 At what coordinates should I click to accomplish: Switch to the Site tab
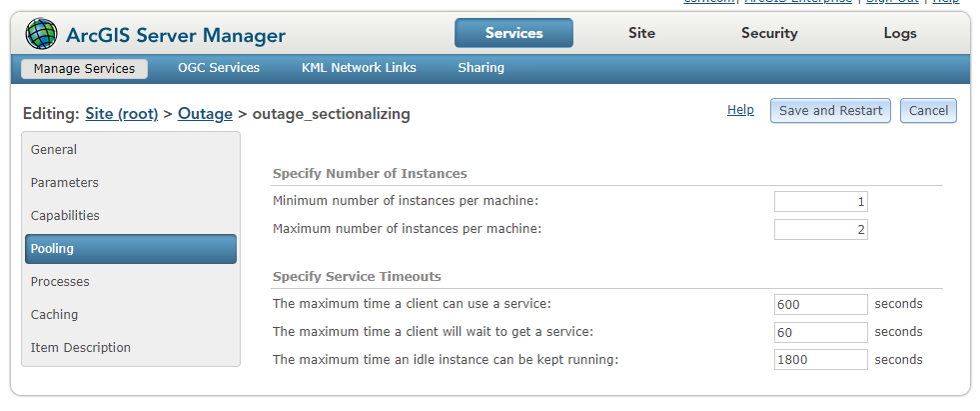(641, 33)
